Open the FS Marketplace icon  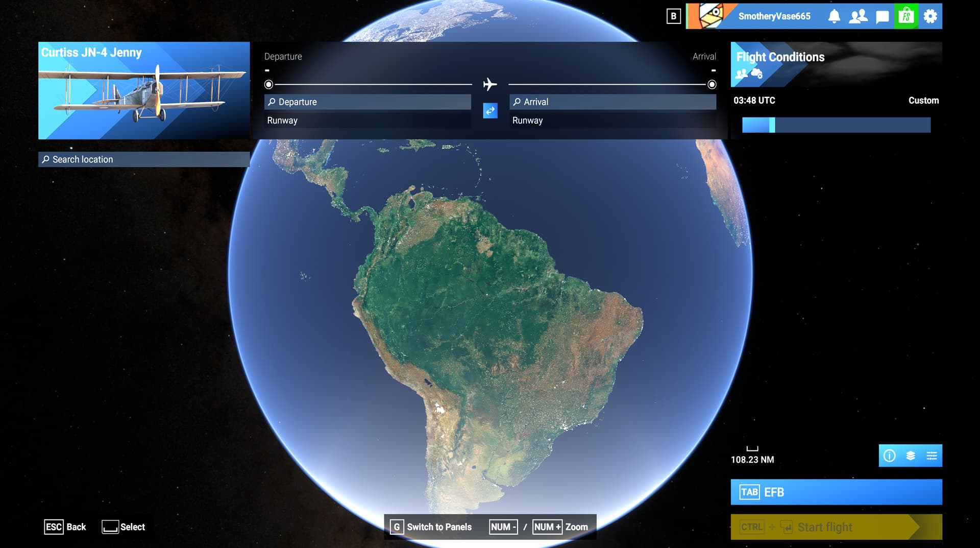[905, 16]
